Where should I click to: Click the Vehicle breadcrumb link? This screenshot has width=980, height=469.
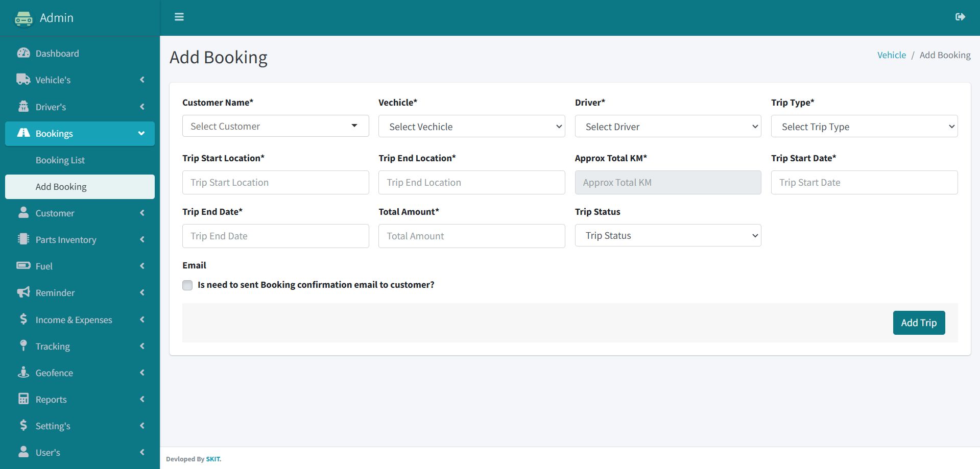(x=891, y=55)
